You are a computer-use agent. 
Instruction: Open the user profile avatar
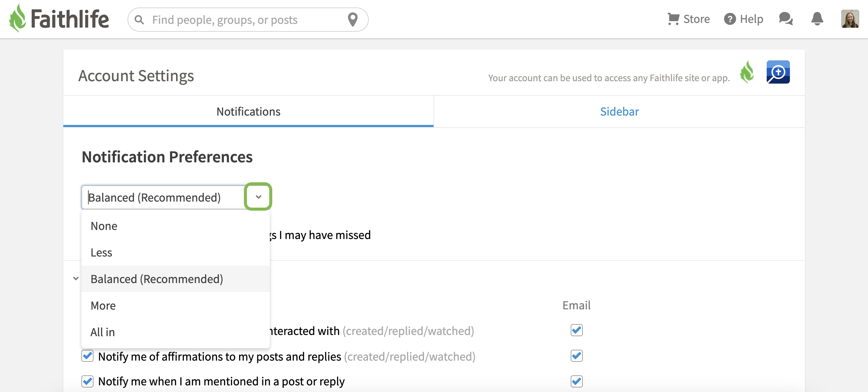(x=850, y=19)
